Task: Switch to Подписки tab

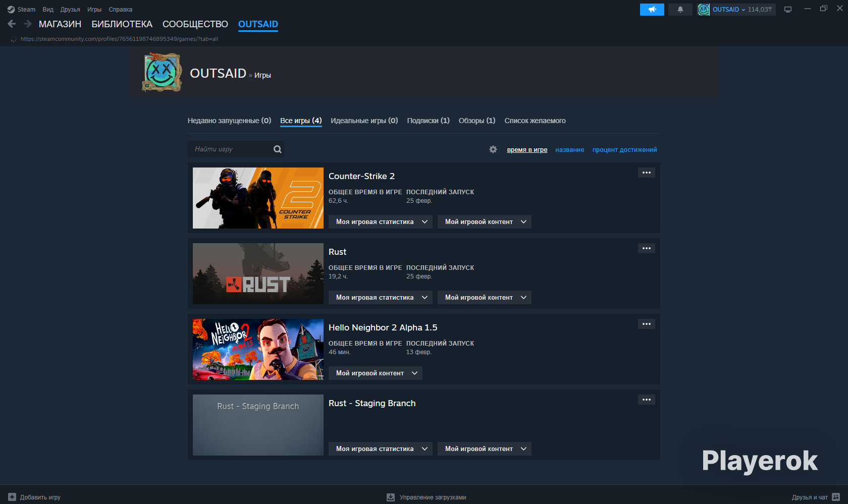Action: (428, 121)
